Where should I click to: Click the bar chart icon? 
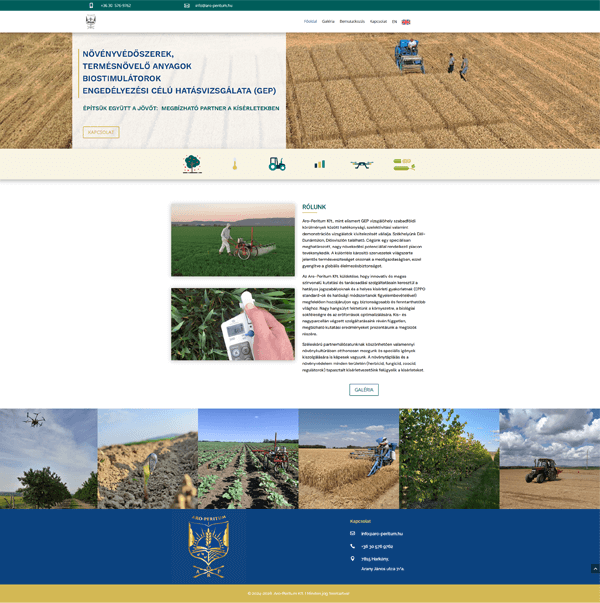tap(319, 164)
